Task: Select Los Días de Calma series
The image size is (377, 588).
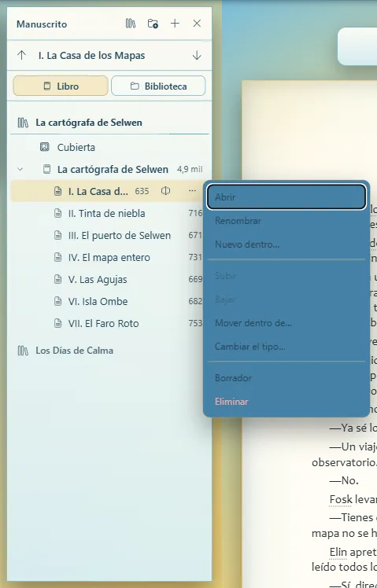Action: [74, 351]
